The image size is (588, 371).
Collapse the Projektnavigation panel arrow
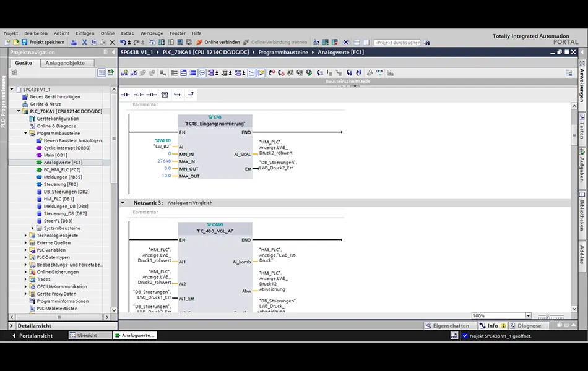tap(113, 53)
